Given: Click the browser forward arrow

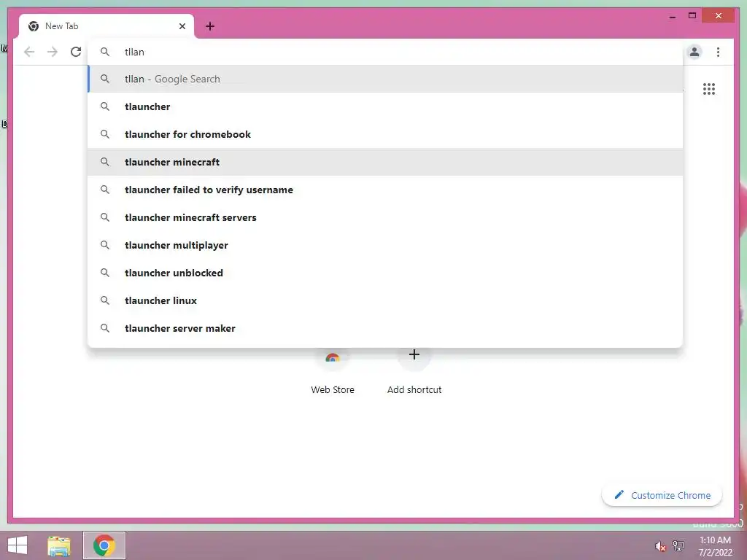Looking at the screenshot, I should click(x=53, y=52).
